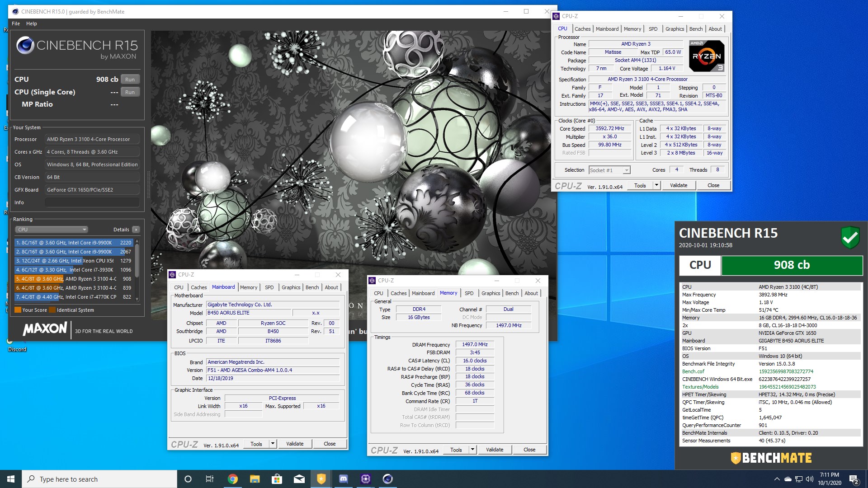Image resolution: width=868 pixels, height=488 pixels.
Task: Open the File menu in Cinebench
Action: point(16,23)
